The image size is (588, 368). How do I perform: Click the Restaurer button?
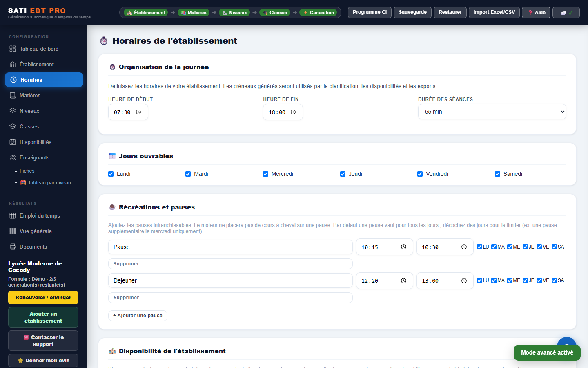[x=450, y=13]
